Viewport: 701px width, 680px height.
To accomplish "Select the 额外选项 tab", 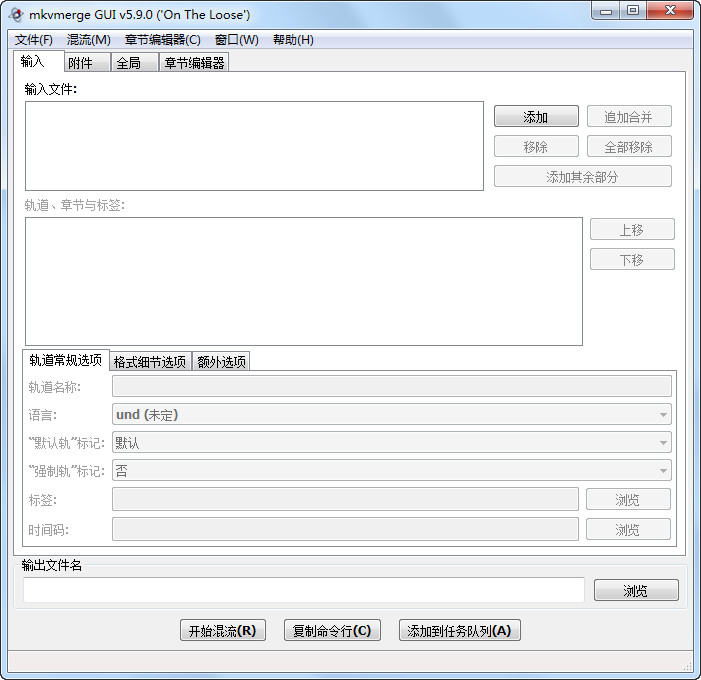I will tap(221, 362).
